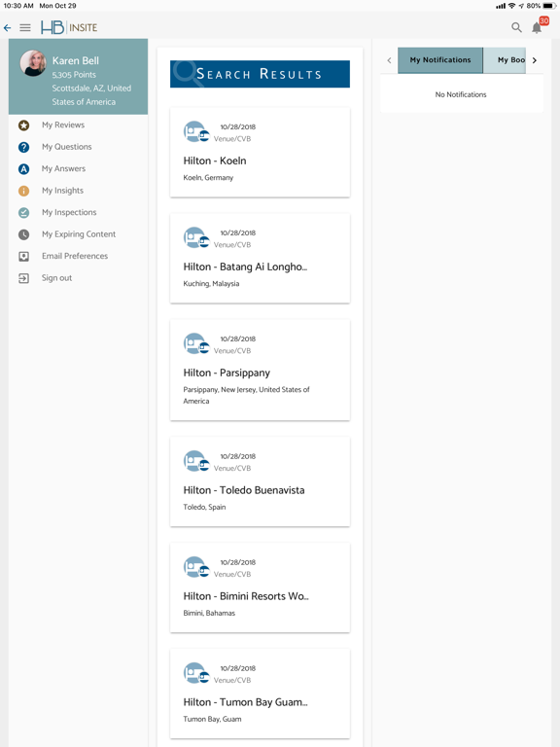Switch to My Boo... tab
The image size is (560, 747).
pyautogui.click(x=505, y=60)
